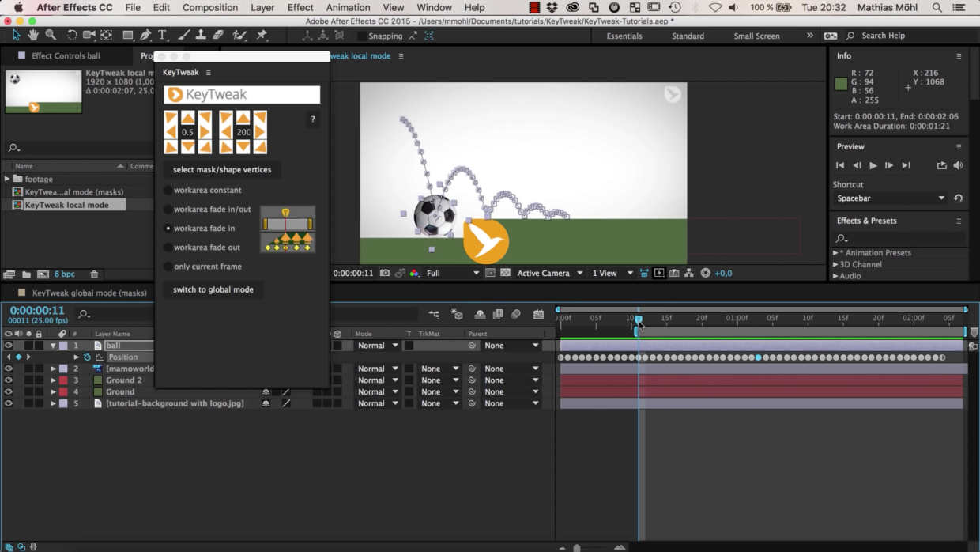Viewport: 980px width, 552px height.
Task: Open the Active Camera view dropdown
Action: click(550, 273)
